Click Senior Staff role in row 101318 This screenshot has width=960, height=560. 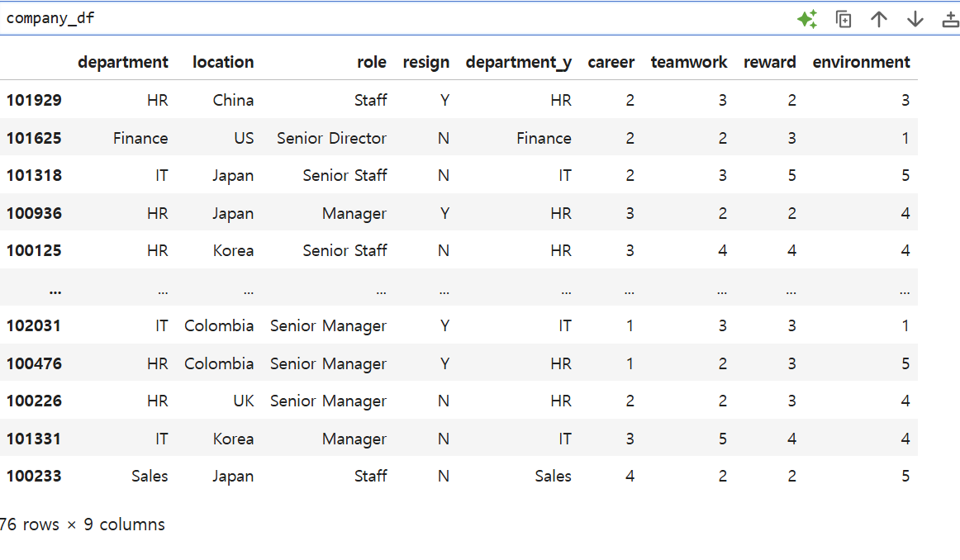(x=345, y=176)
